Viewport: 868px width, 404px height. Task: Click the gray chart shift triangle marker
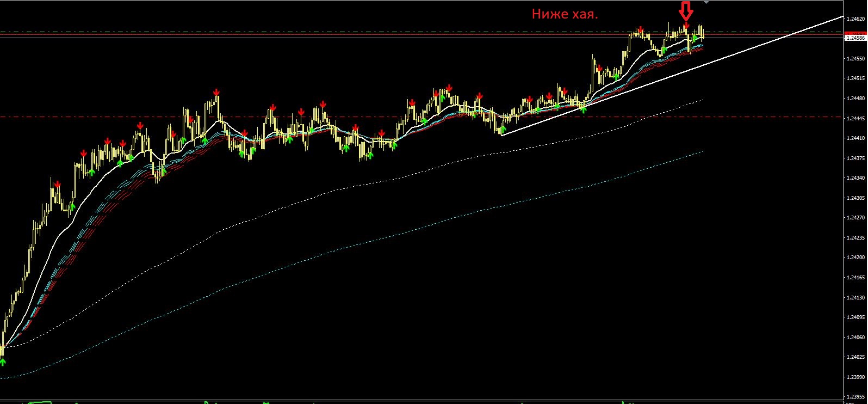[706, 2]
